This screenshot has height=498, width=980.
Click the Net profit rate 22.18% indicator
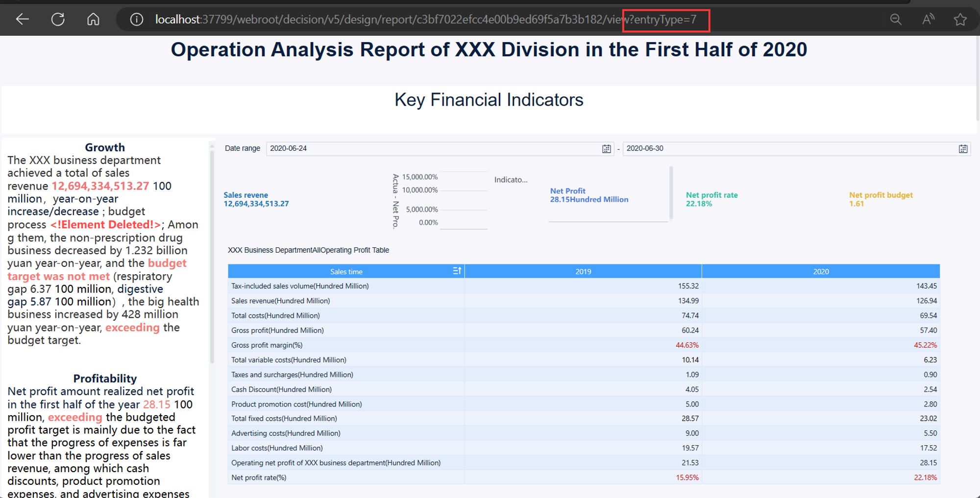711,199
